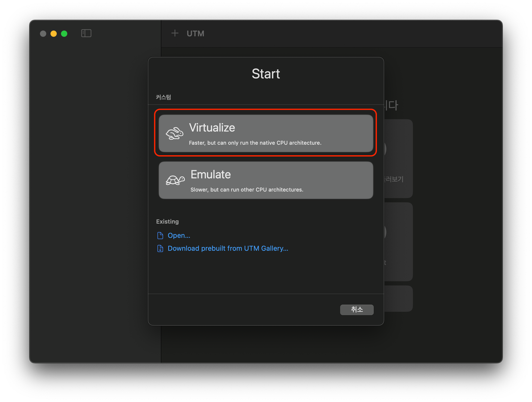
Task: Click the 'Start' dialog heading
Action: point(266,74)
